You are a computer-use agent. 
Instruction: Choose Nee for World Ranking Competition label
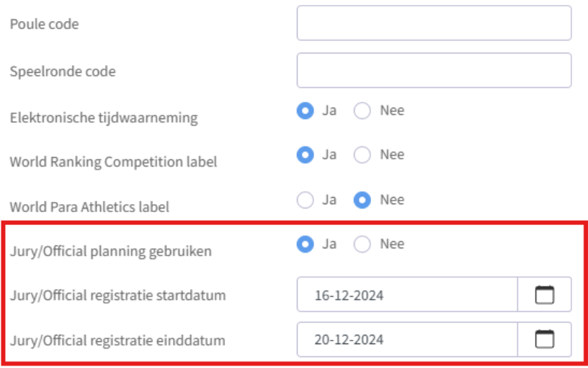362,155
